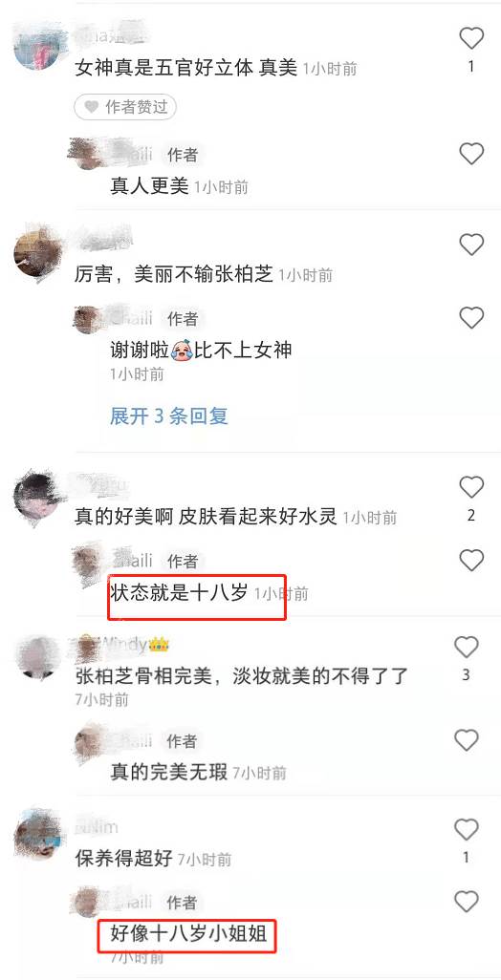
Task: Open author avatar beside "真的完美无瑕" reply
Action: click(x=90, y=742)
